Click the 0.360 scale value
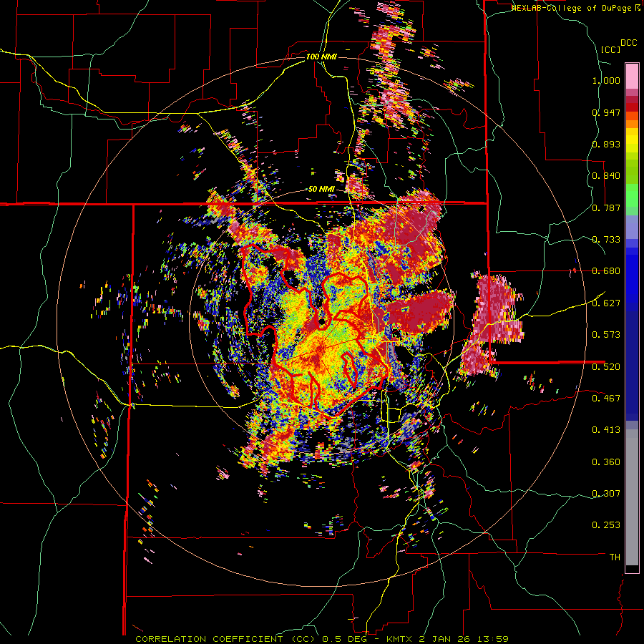644x644 pixels. 606,462
